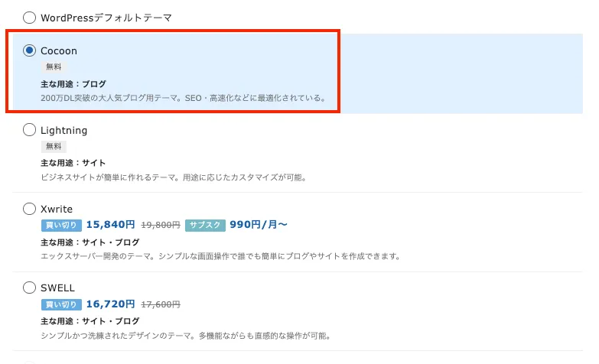The width and height of the screenshot is (599, 364).
Task: Choose the Lightning theme radio button
Action: (30, 130)
